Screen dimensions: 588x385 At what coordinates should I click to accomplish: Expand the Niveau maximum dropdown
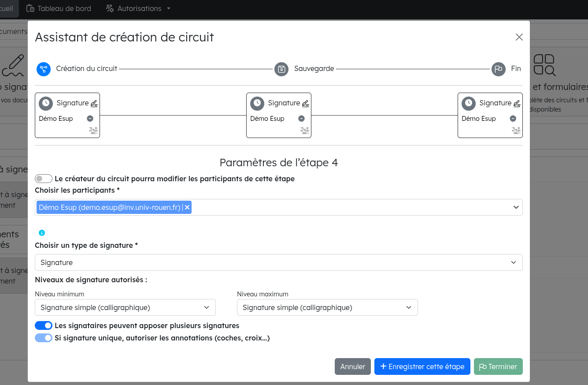click(x=327, y=307)
